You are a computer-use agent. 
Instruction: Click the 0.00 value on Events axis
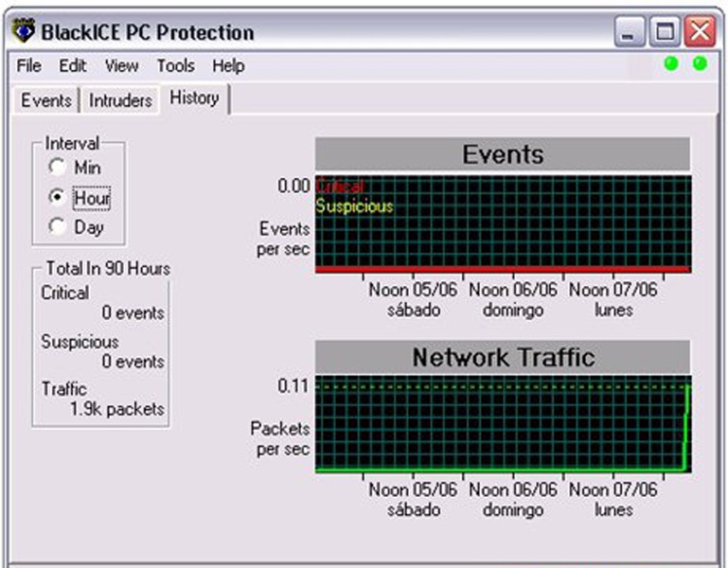(x=293, y=186)
